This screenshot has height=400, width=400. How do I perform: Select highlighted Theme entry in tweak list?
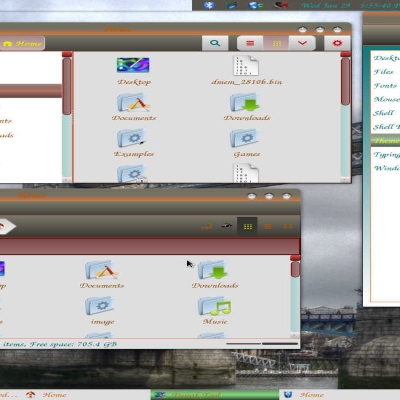coord(386,140)
